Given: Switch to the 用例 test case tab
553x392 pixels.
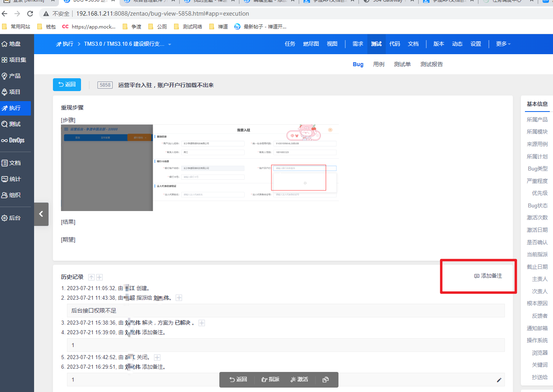Looking at the screenshot, I should (379, 64).
